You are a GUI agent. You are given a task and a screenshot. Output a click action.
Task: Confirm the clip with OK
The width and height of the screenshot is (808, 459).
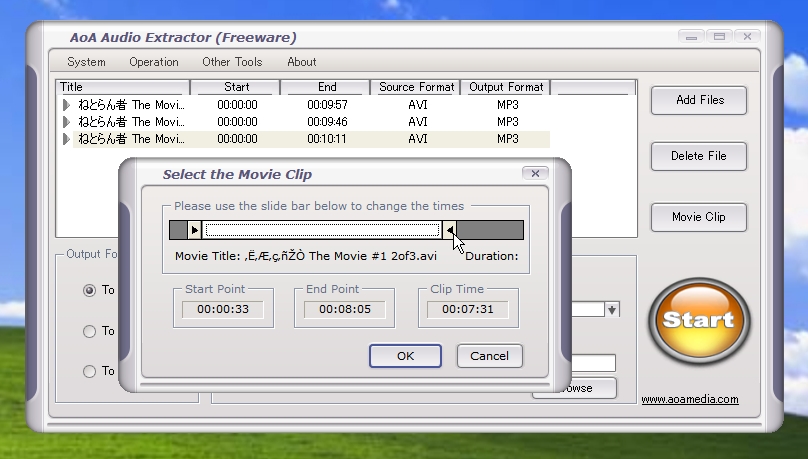(405, 356)
